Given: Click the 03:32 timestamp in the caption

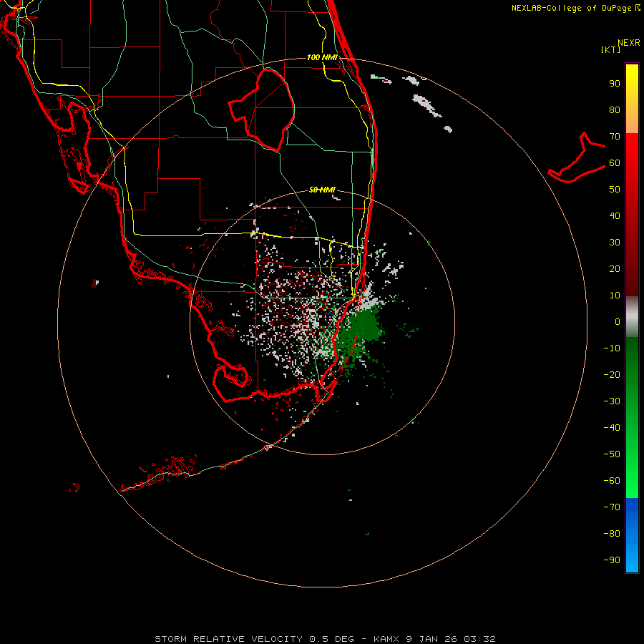Looking at the screenshot, I should click(x=479, y=639).
